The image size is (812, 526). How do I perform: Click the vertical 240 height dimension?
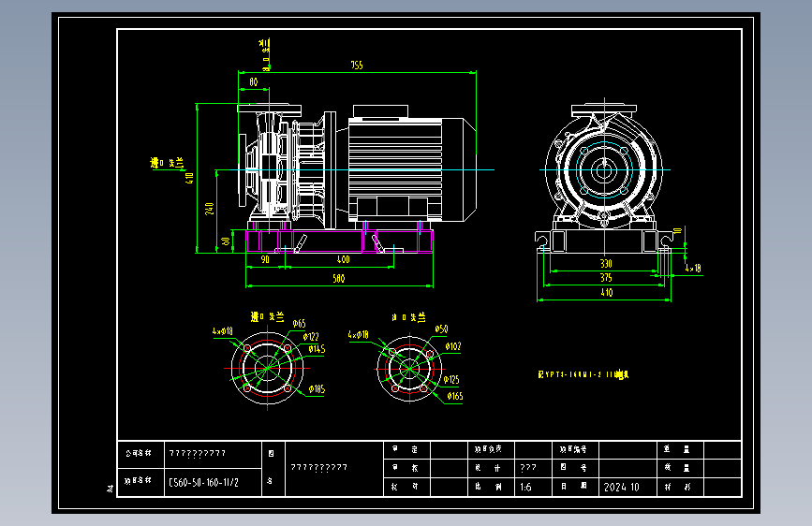coord(209,209)
